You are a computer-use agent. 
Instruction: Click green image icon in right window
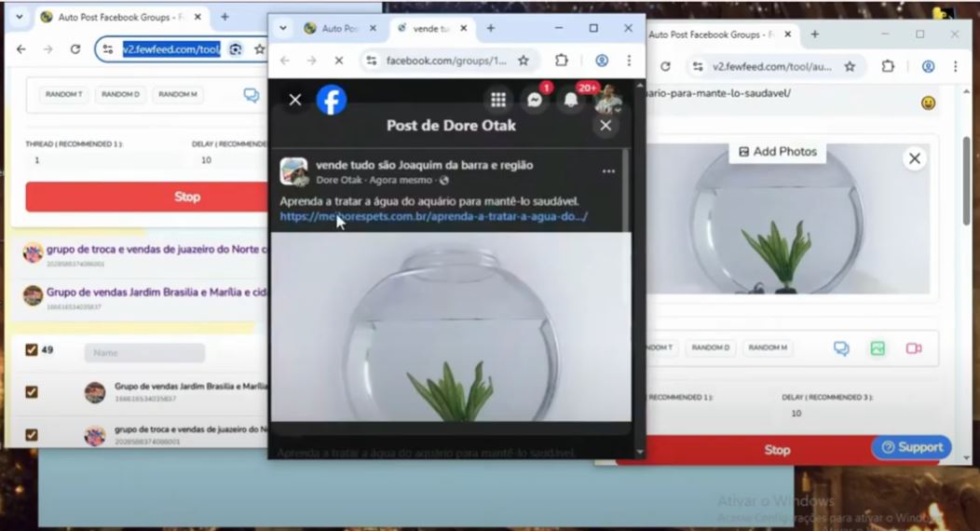coord(878,348)
